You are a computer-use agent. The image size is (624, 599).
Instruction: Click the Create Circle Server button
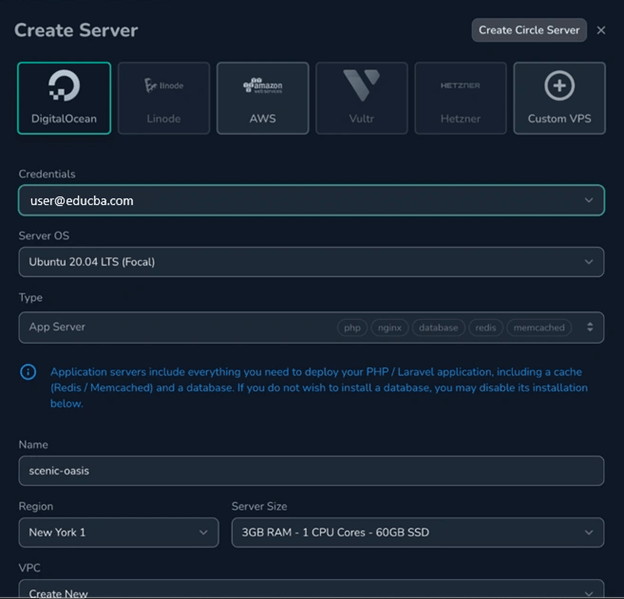pos(529,30)
